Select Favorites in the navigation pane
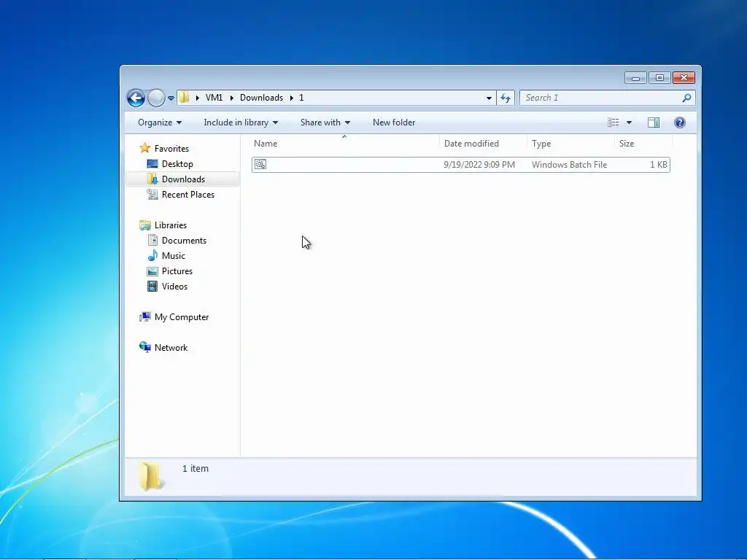The width and height of the screenshot is (747, 560). [x=171, y=149]
